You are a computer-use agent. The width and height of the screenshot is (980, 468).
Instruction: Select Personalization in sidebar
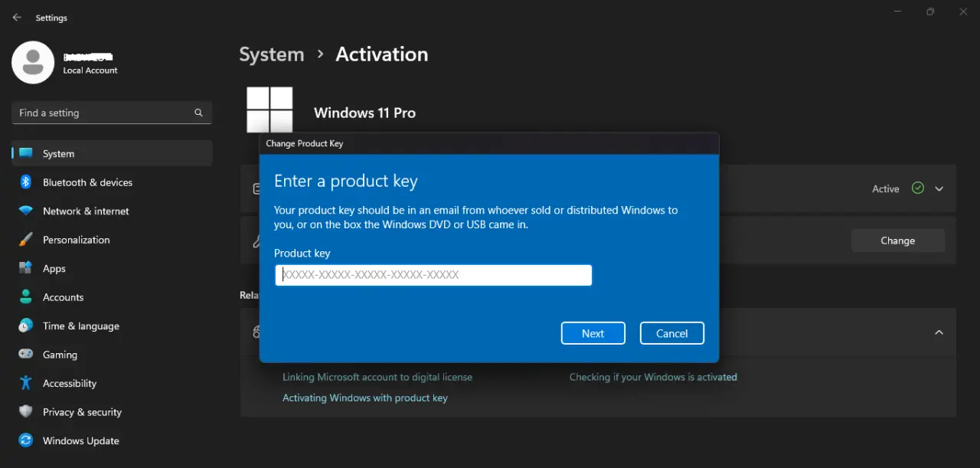point(112,240)
